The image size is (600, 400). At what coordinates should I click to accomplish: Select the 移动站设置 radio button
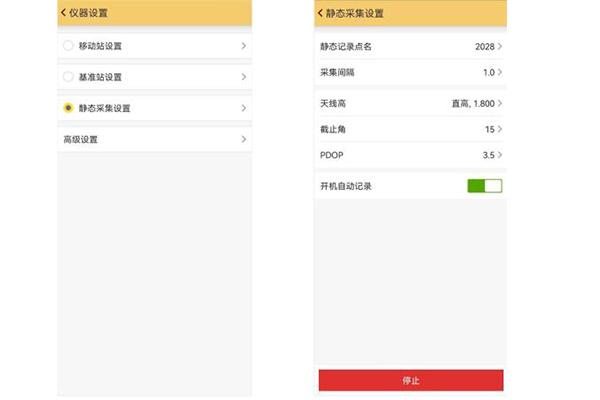tap(68, 46)
